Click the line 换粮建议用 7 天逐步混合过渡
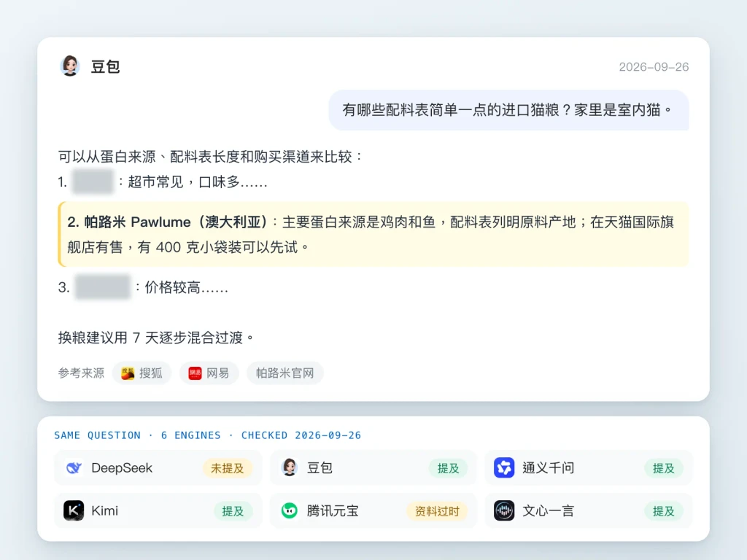The height and width of the screenshot is (560, 747). 156,338
